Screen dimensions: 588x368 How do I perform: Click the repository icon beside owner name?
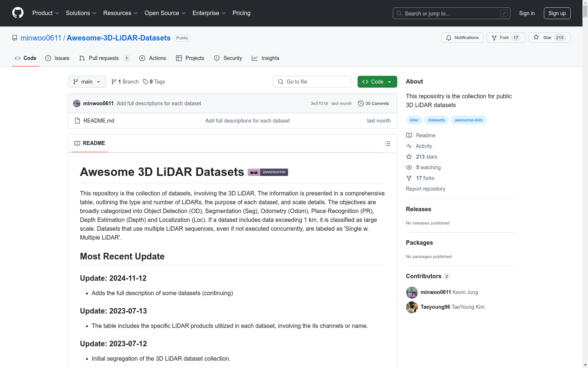15,38
